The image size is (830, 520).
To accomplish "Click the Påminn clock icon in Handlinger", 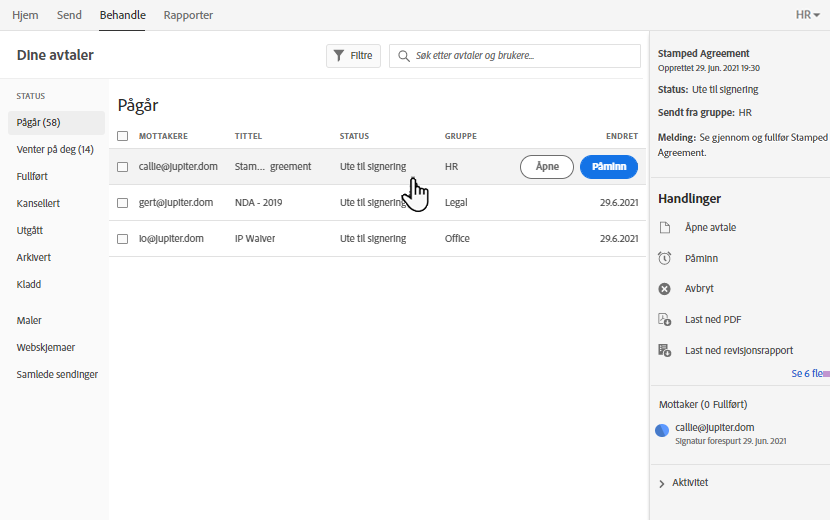I will click(x=665, y=258).
